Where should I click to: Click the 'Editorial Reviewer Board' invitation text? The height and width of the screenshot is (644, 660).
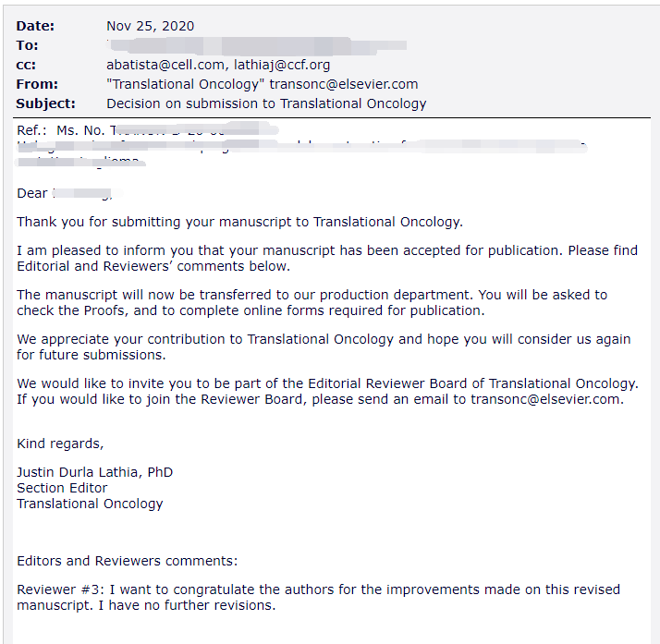tap(327, 391)
